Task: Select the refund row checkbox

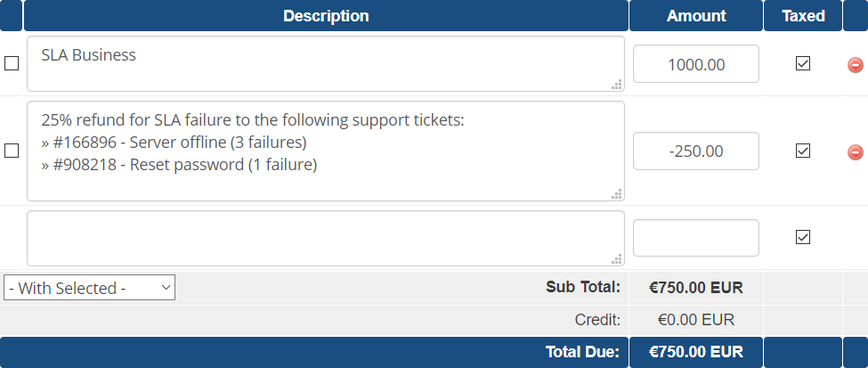Action: [12, 151]
